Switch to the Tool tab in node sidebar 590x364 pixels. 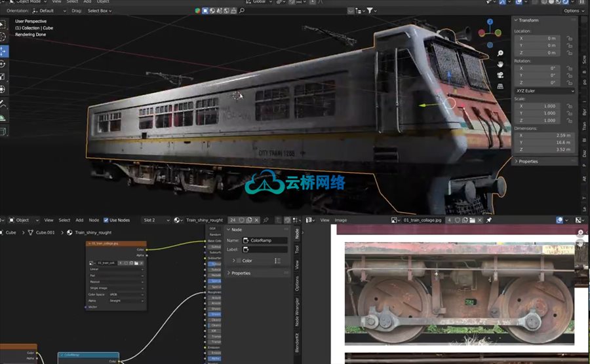pyautogui.click(x=296, y=249)
